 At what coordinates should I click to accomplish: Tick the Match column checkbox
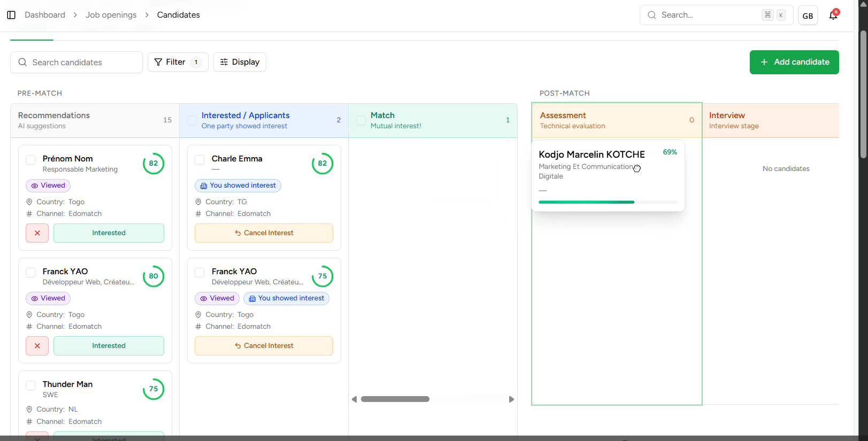tap(361, 120)
